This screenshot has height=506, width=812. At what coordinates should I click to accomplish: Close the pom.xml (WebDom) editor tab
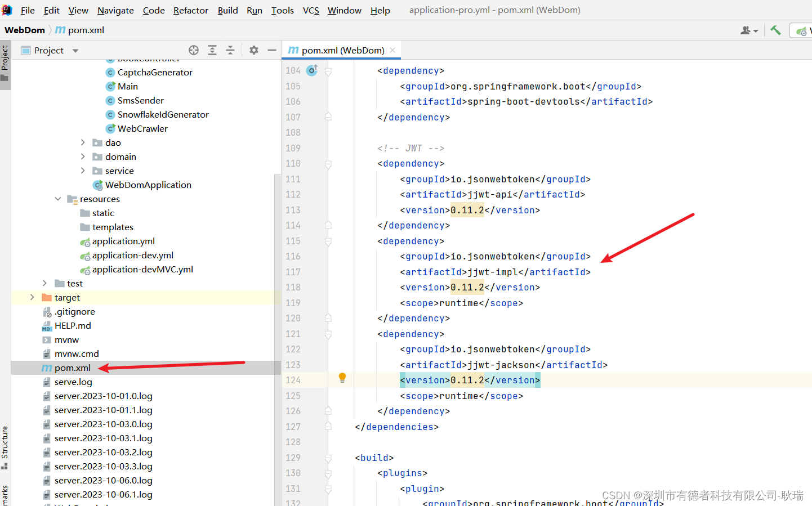392,50
